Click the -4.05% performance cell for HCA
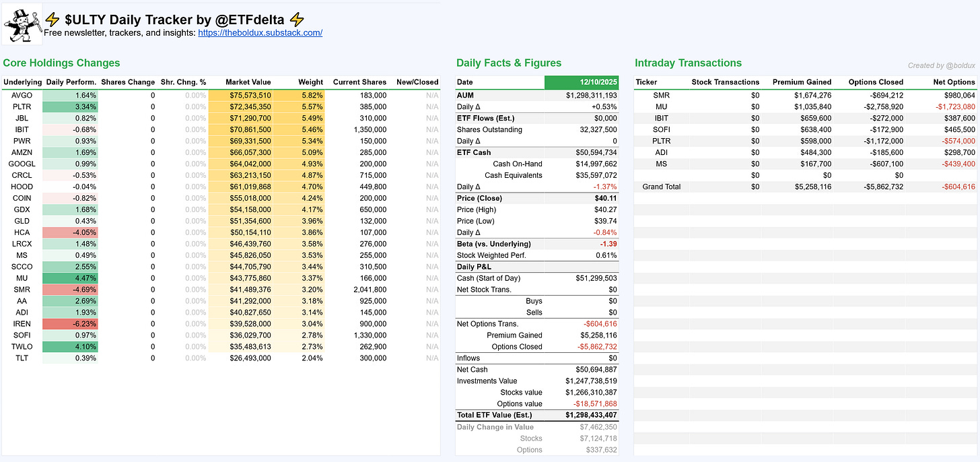Image resolution: width=980 pixels, height=462 pixels. point(70,232)
